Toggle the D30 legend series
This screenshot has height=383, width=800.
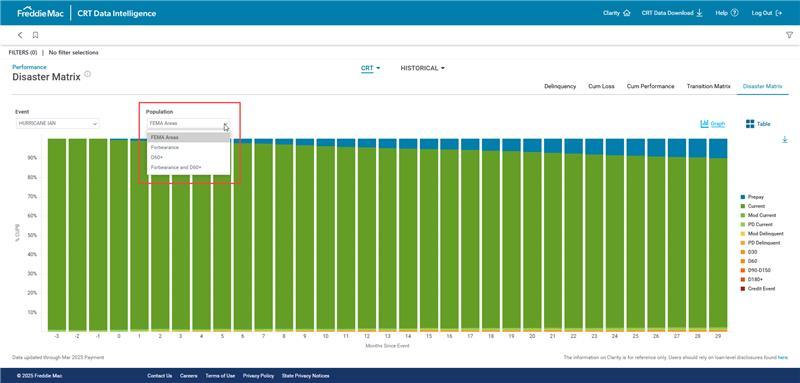point(749,252)
